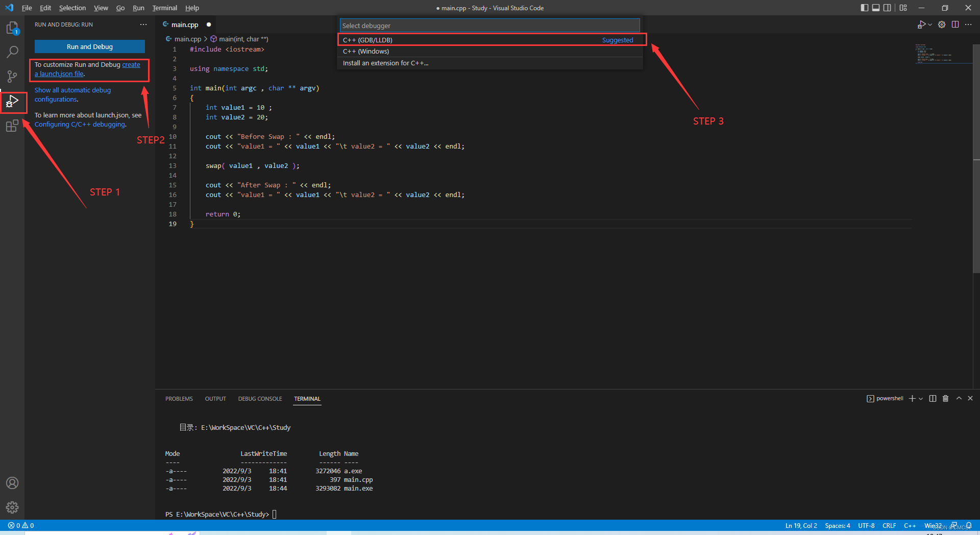980x535 pixels.
Task: Toggle split editor right icon in editor toolbar
Action: point(955,24)
